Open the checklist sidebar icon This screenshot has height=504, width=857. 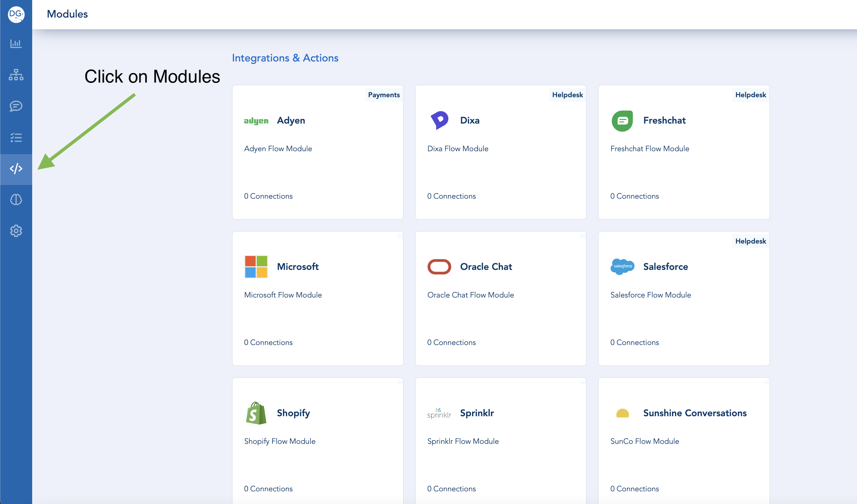[x=16, y=138]
